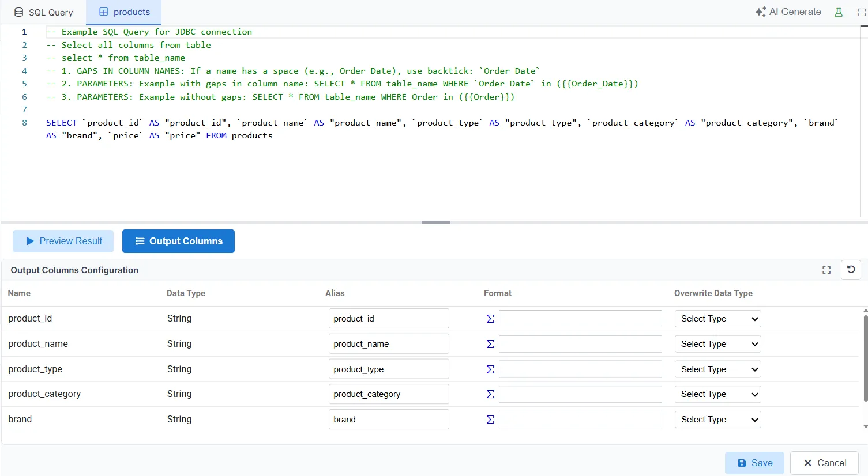
Task: Open Select Type dropdown for brand
Action: (x=717, y=419)
